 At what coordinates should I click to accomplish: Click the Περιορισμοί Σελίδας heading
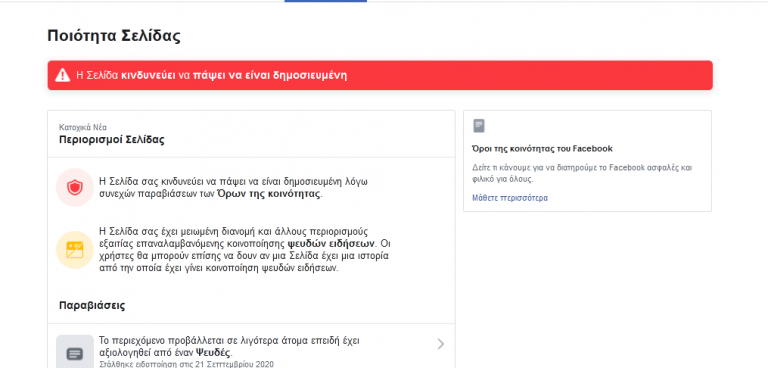112,140
